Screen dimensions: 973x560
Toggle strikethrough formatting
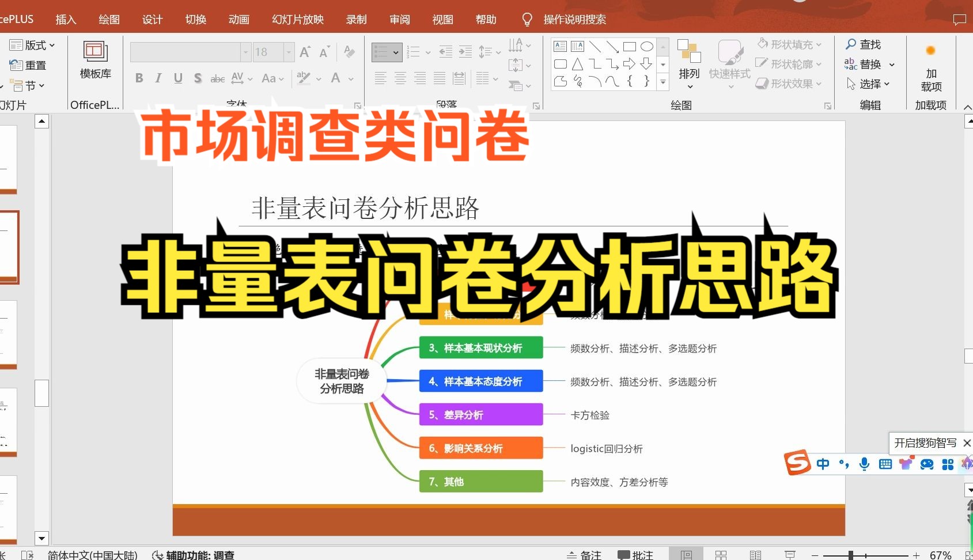[x=217, y=78]
